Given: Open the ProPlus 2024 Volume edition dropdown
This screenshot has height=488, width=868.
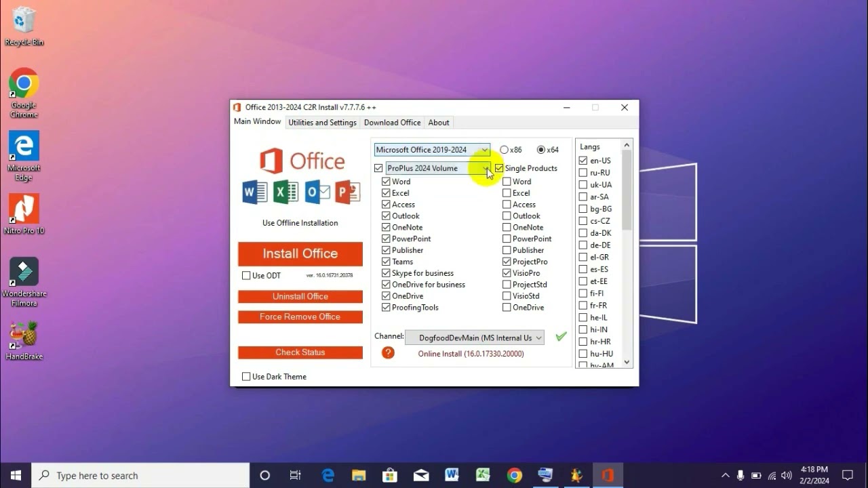Looking at the screenshot, I should tap(437, 168).
